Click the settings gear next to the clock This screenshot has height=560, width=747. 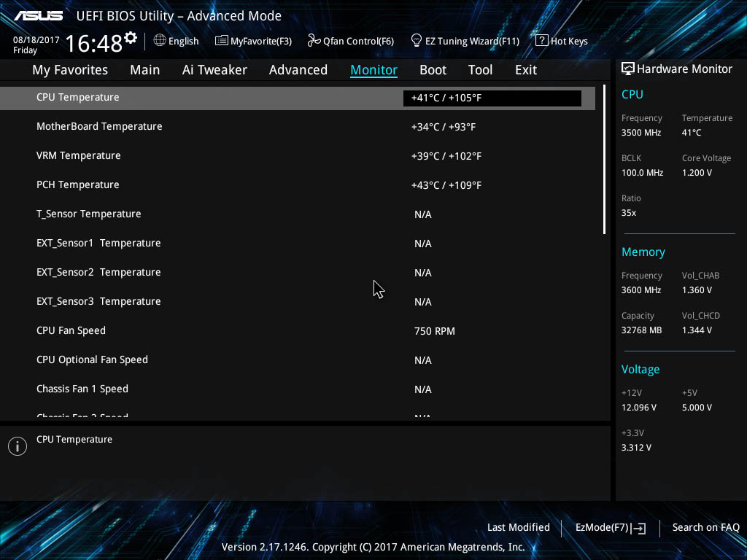point(131,38)
